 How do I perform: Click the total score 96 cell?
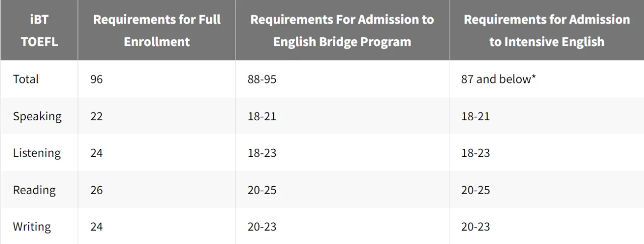coord(97,79)
